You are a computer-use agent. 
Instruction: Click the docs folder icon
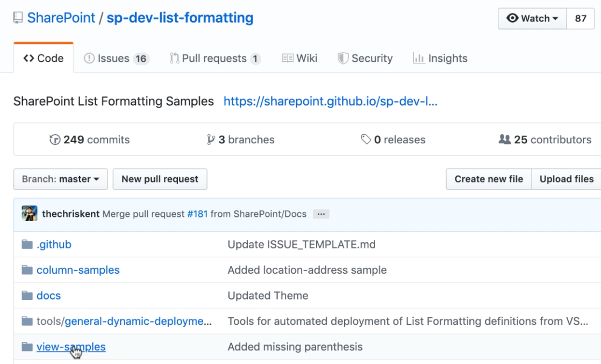27,295
